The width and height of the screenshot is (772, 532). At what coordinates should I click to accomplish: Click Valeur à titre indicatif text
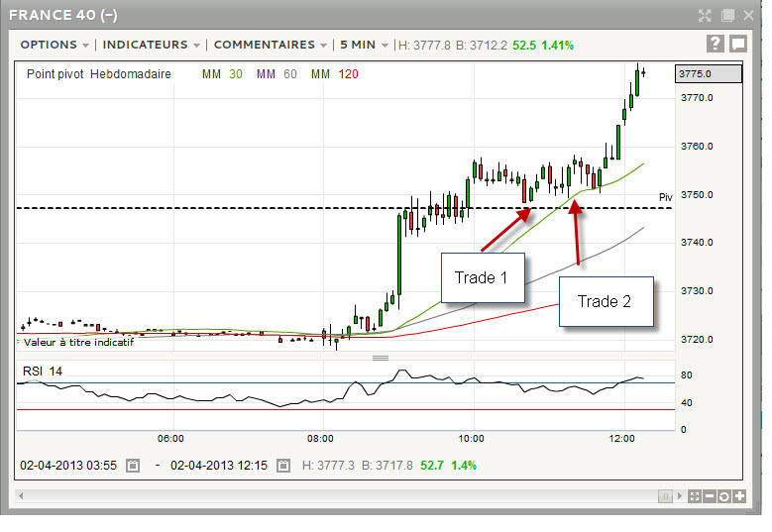tap(78, 343)
